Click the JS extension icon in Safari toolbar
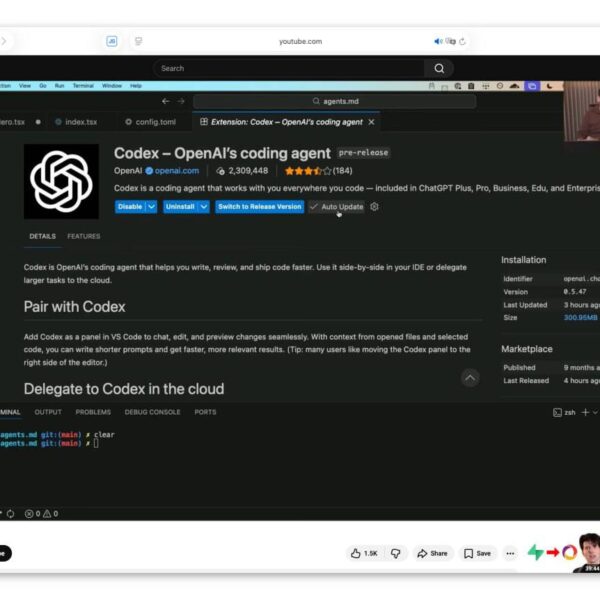The image size is (600, 600). tap(112, 41)
